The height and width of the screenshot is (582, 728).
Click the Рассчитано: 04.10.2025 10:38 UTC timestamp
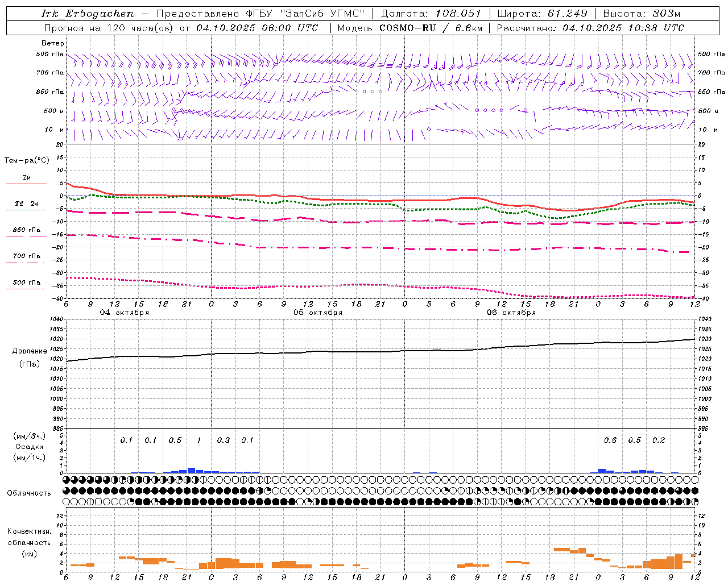pos(590,28)
